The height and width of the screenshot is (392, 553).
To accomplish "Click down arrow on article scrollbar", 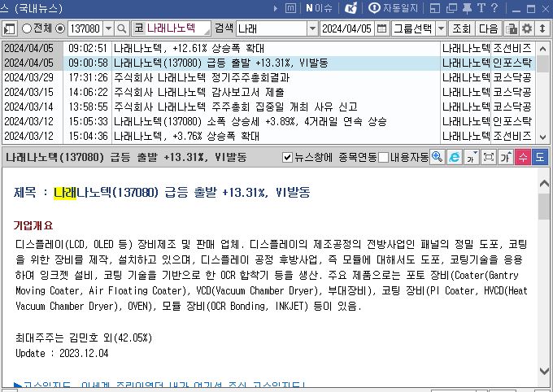I will [544, 371].
